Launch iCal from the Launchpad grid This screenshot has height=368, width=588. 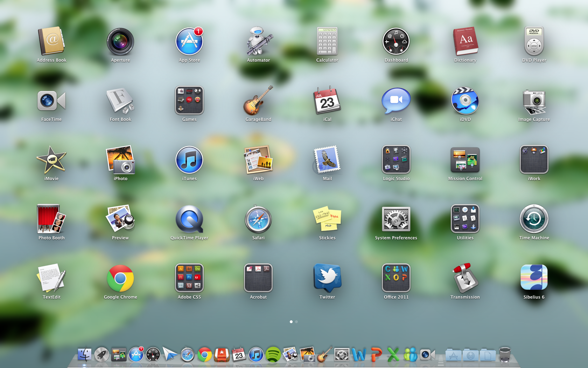327,101
